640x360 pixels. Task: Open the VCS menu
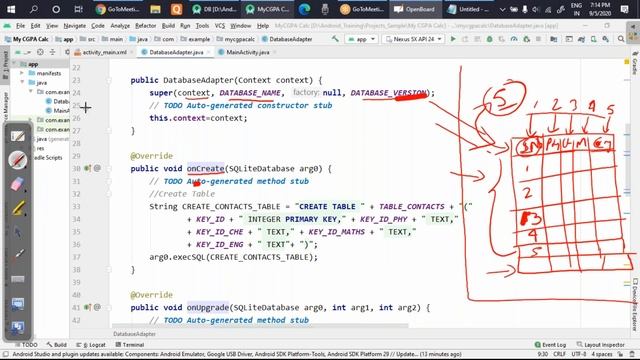click(x=220, y=26)
